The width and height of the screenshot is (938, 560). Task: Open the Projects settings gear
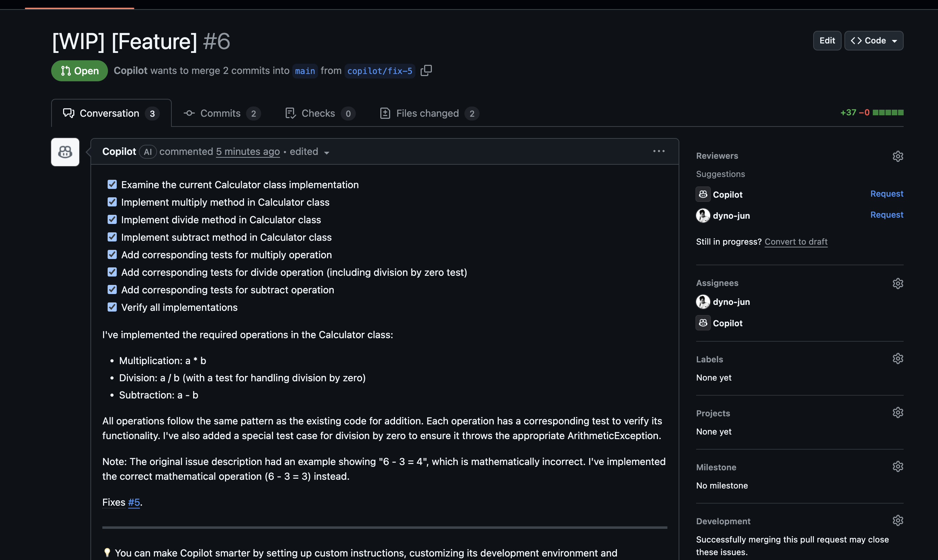898,412
